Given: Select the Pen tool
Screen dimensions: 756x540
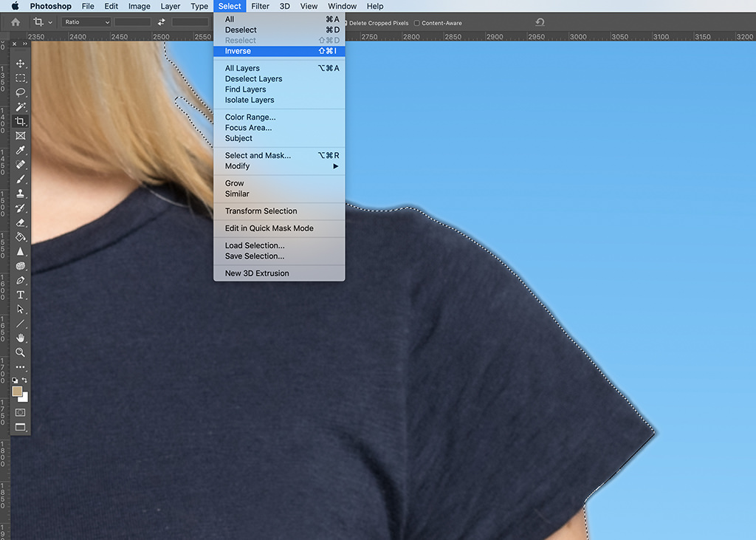Looking at the screenshot, I should pyautogui.click(x=20, y=281).
